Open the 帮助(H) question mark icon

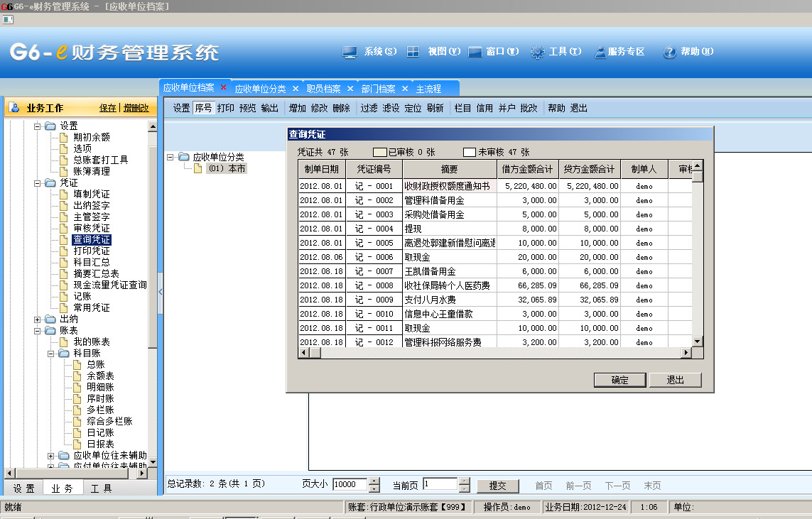click(x=669, y=52)
